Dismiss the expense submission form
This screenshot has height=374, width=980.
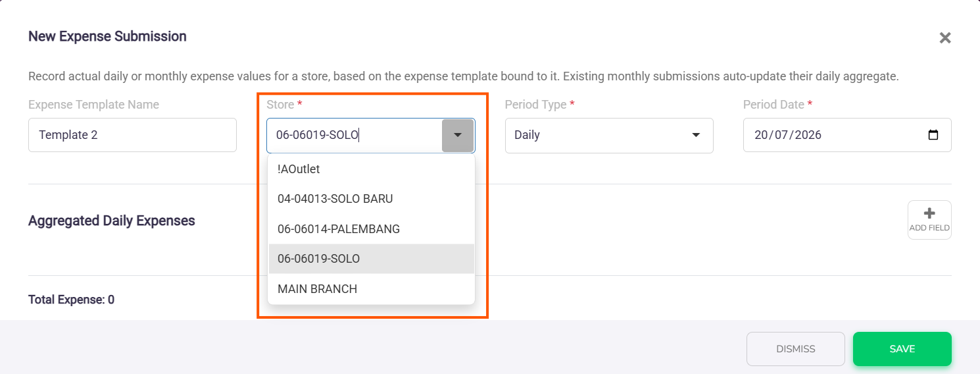[796, 349]
